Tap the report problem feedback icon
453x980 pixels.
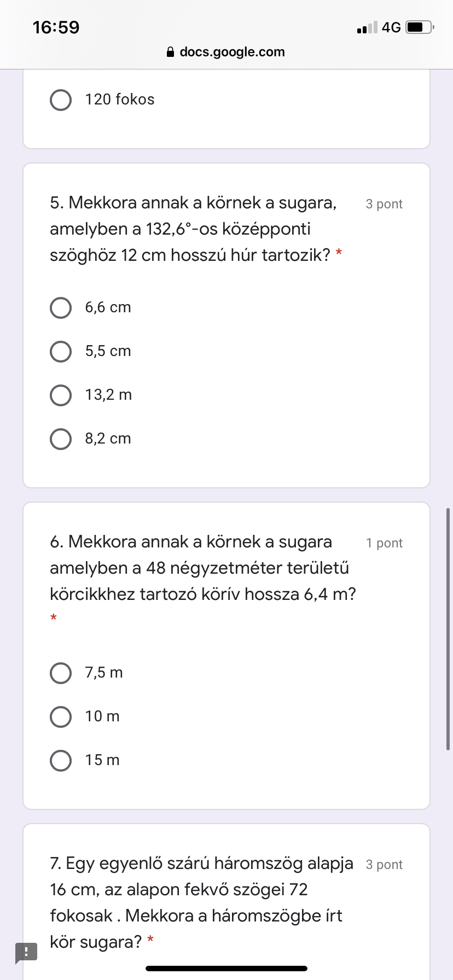pyautogui.click(x=26, y=952)
